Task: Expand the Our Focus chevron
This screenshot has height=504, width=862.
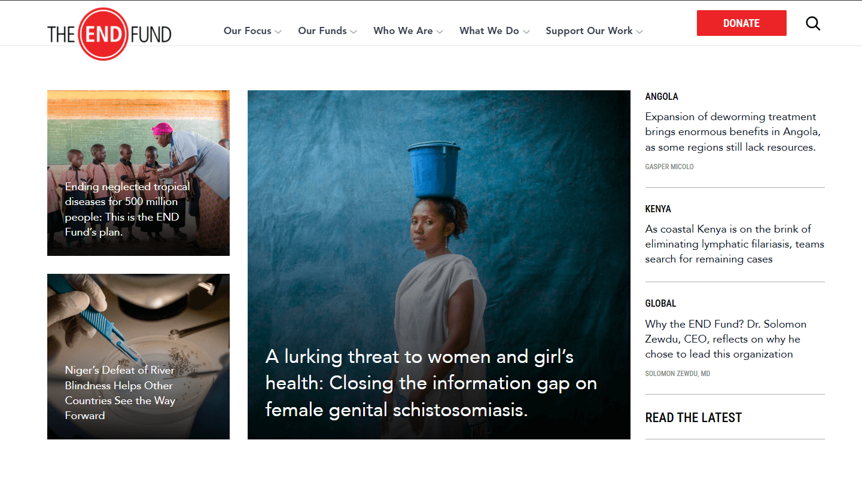Action: (278, 32)
